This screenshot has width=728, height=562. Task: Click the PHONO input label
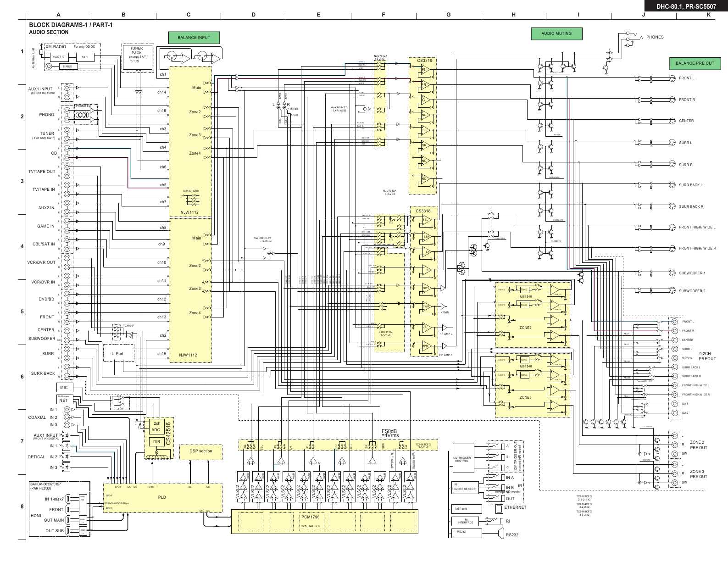coord(47,115)
